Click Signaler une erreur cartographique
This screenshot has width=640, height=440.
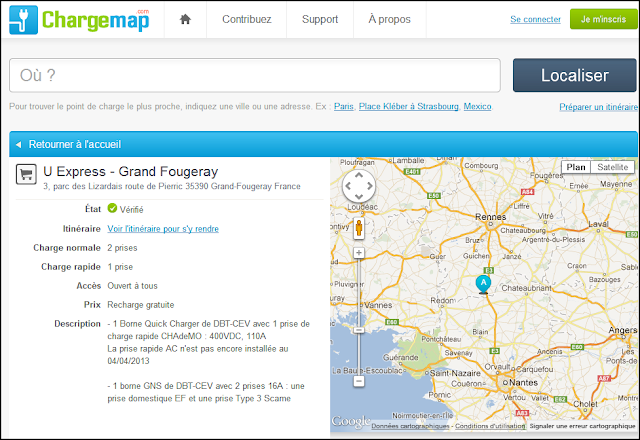(582, 426)
